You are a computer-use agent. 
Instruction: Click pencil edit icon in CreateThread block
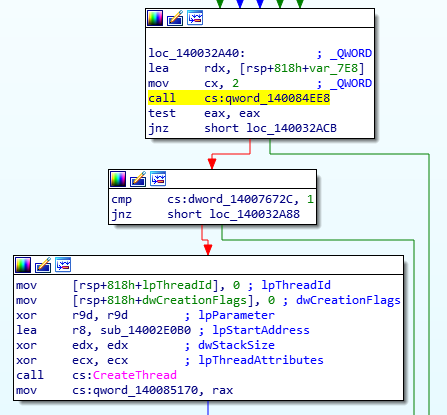coord(43,265)
